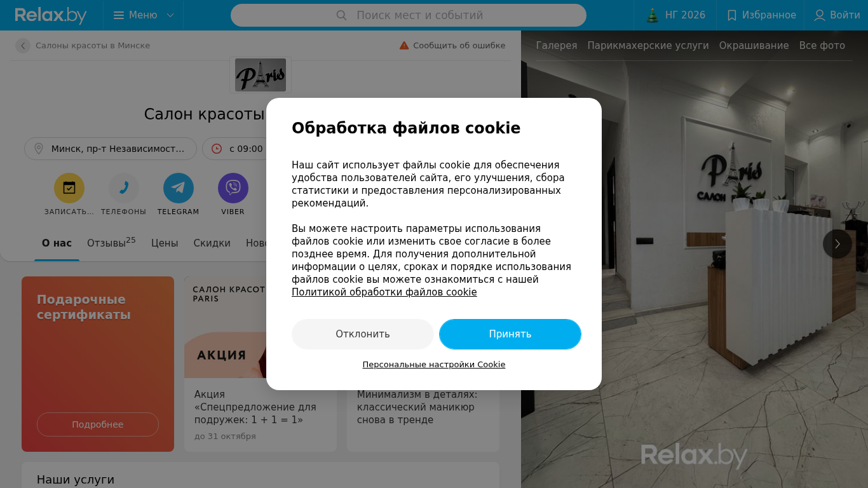The height and width of the screenshot is (488, 868).
Task: Open Политикой обработки файлов cookie link
Action: [384, 292]
